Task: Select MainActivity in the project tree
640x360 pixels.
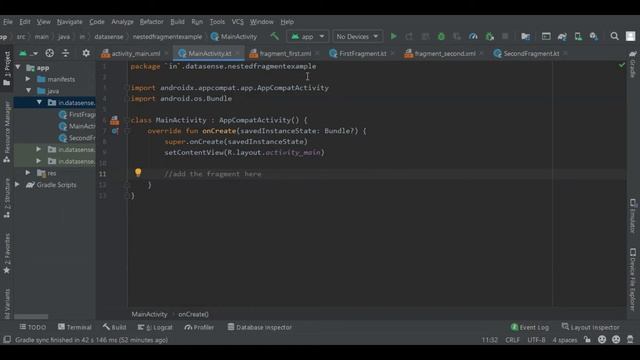Action: tap(77, 126)
